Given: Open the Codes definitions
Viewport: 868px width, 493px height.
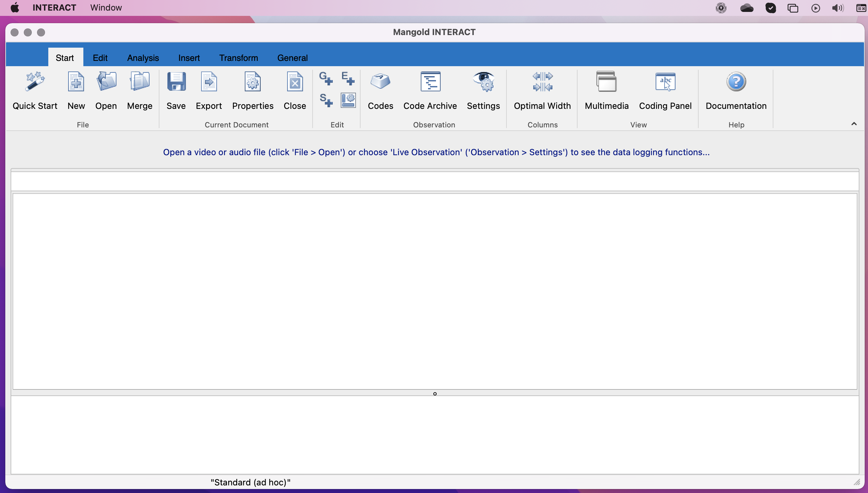Looking at the screenshot, I should 380,91.
